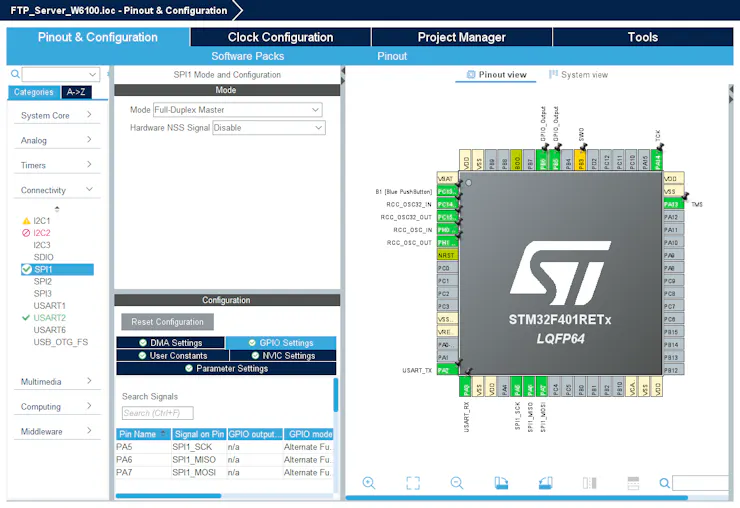This screenshot has width=740, height=508.
Task: Open the DMA Settings tab
Action: (170, 343)
